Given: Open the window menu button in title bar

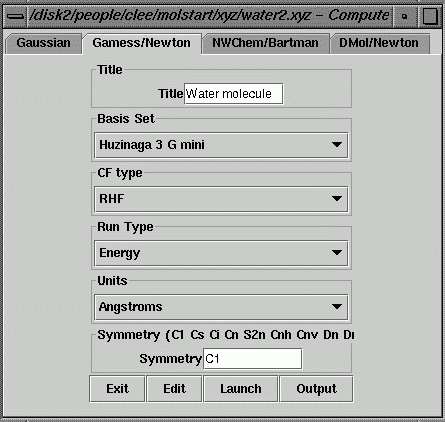Looking at the screenshot, I should click(15, 16).
